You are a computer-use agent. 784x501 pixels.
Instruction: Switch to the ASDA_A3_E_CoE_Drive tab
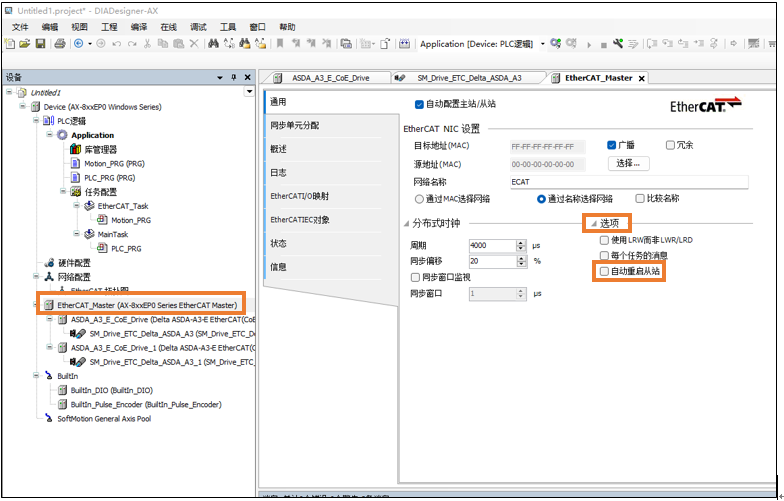click(323, 78)
